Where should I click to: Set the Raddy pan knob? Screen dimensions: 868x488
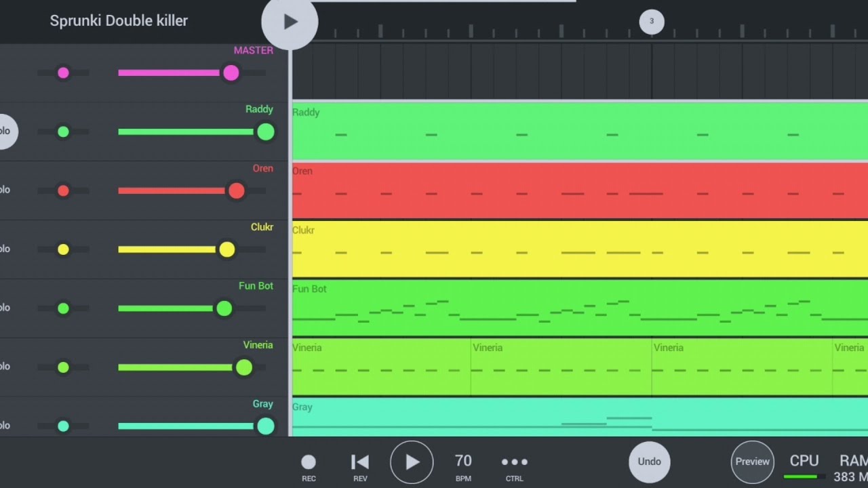click(63, 131)
